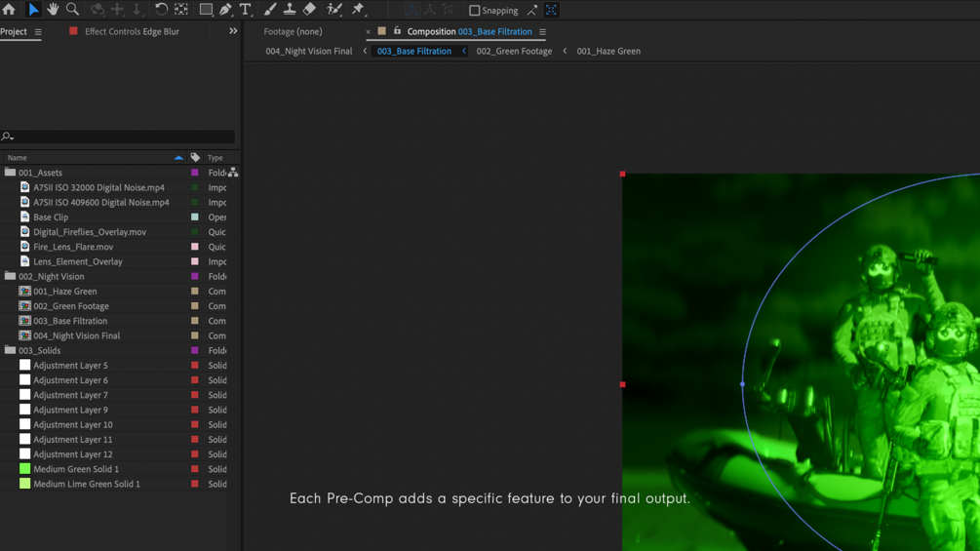The height and width of the screenshot is (551, 980).
Task: Click the 003_Base Filtration breadcrumb
Action: click(x=414, y=52)
